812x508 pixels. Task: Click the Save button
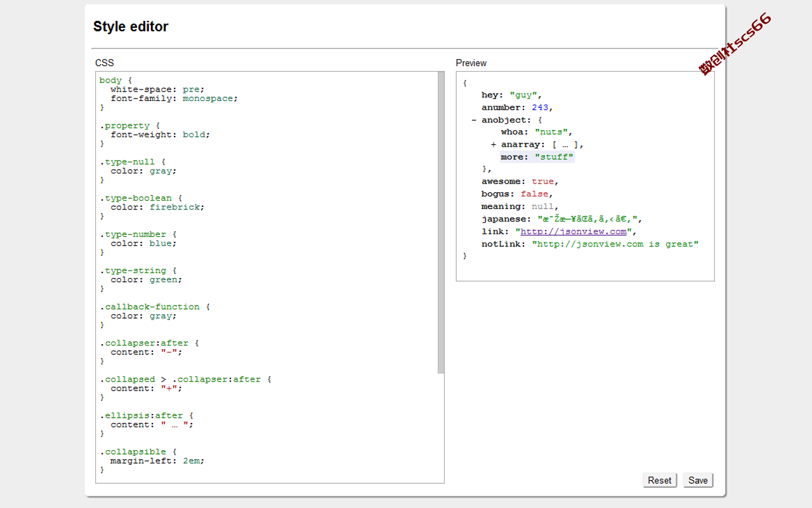698,481
